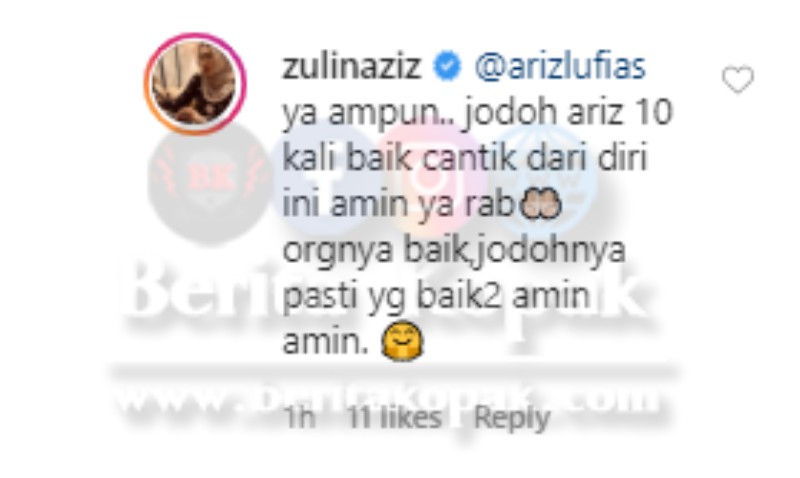Click the text 'ya ampun.. jodoh ariz 10'
The height and width of the screenshot is (478, 800).
tap(478, 113)
